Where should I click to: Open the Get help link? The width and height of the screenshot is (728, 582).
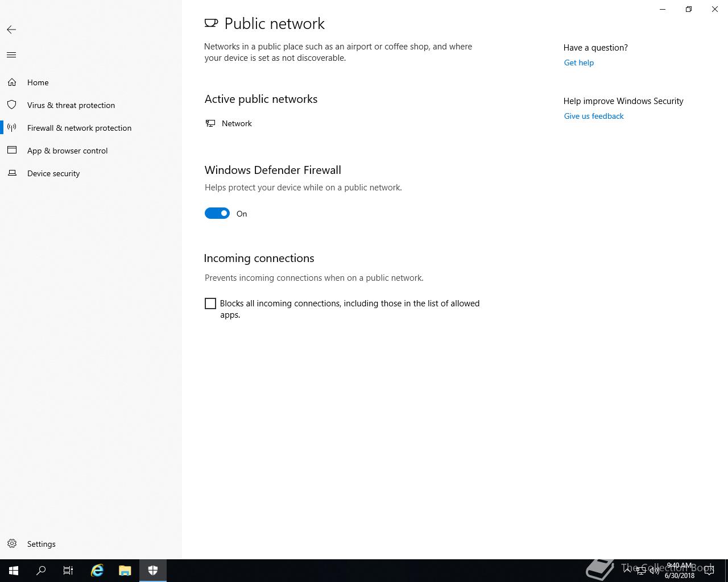coord(578,63)
